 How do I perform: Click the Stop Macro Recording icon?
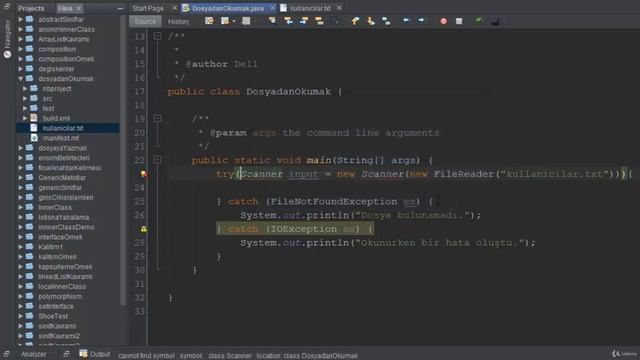click(459, 21)
